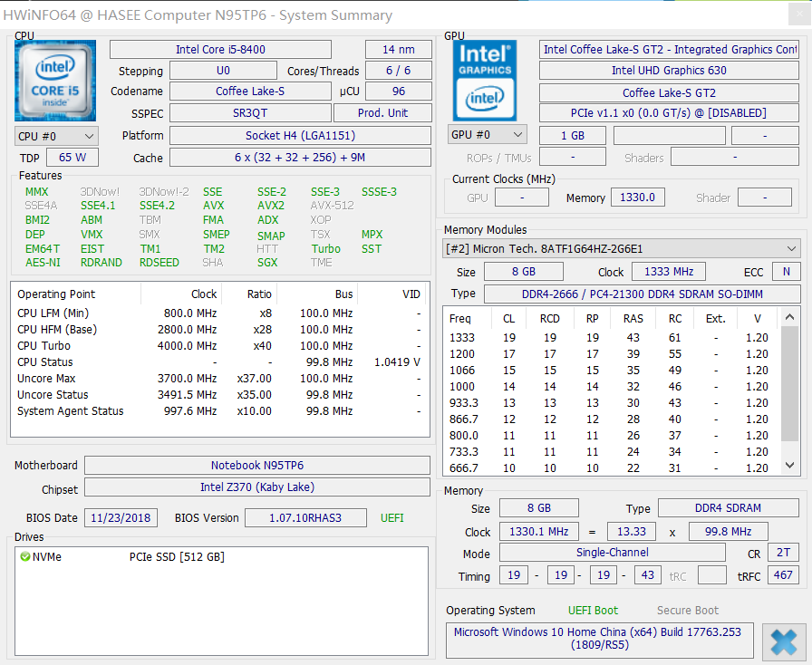Click the SGX feature indicator
This screenshot has height=665, width=812.
click(269, 263)
